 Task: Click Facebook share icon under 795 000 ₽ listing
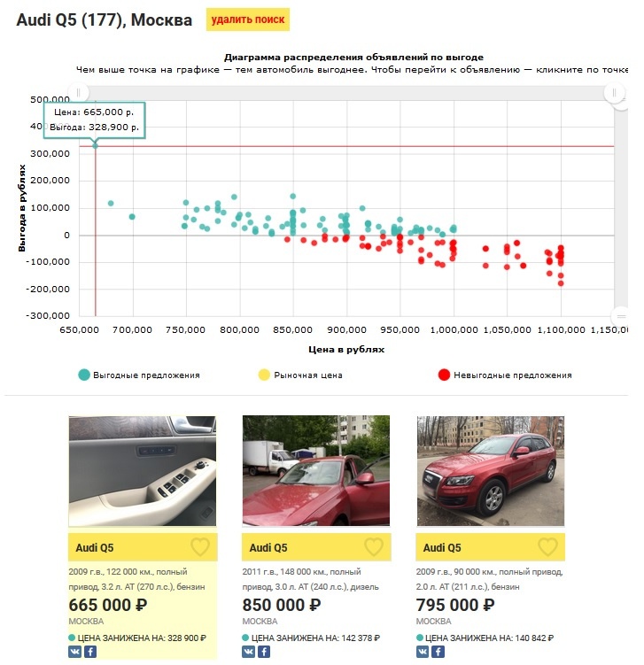pos(438,652)
